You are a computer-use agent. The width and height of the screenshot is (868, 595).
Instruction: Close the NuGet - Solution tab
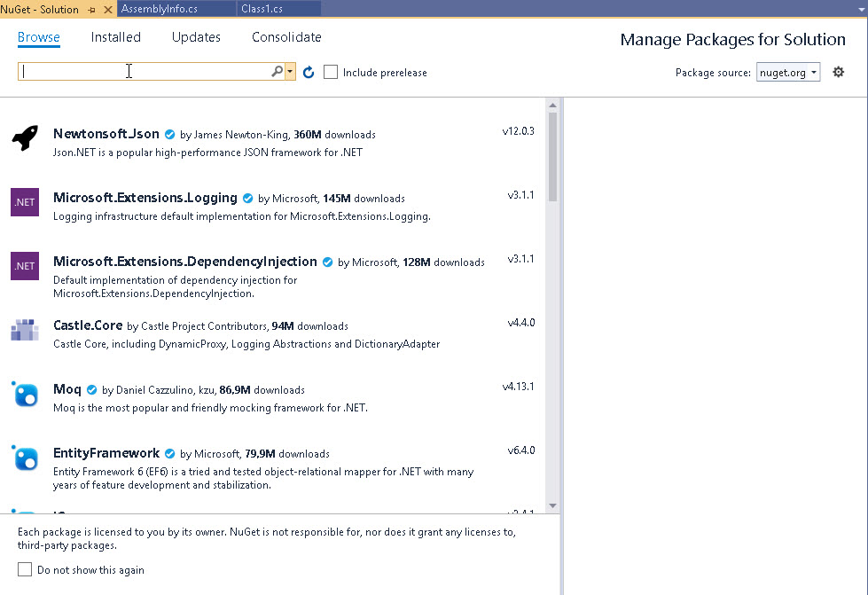(108, 10)
